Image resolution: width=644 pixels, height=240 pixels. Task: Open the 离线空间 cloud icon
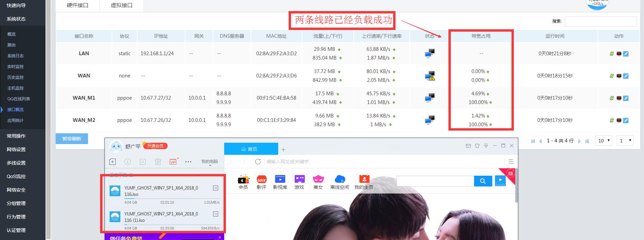point(340,182)
